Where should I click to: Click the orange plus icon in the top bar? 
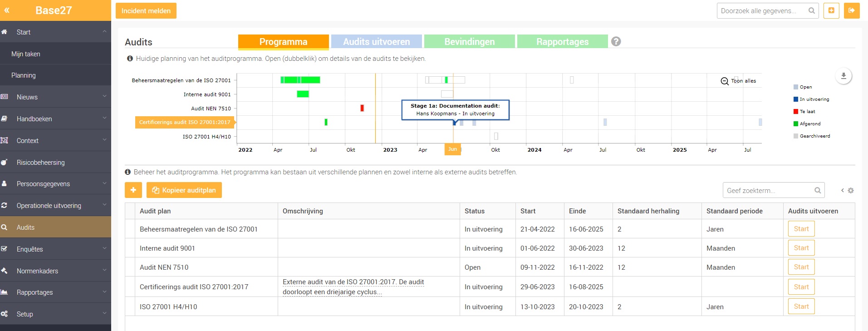[x=831, y=10]
